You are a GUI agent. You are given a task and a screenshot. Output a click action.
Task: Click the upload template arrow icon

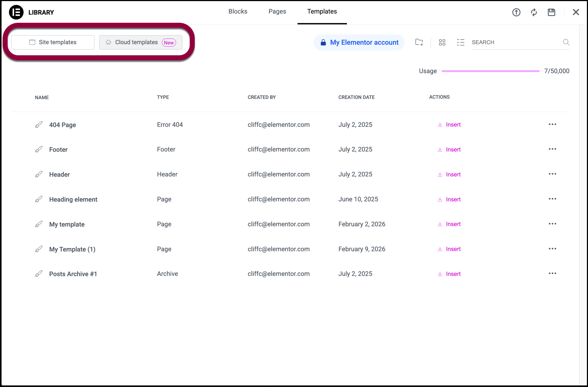(516, 12)
